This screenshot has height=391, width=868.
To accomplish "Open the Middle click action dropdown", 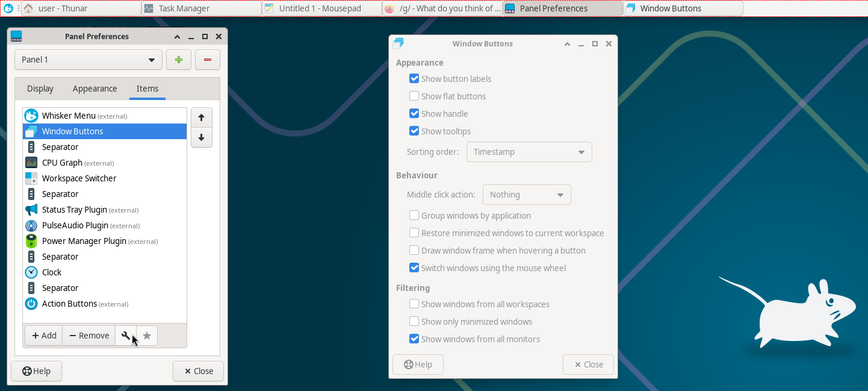I will pyautogui.click(x=527, y=195).
